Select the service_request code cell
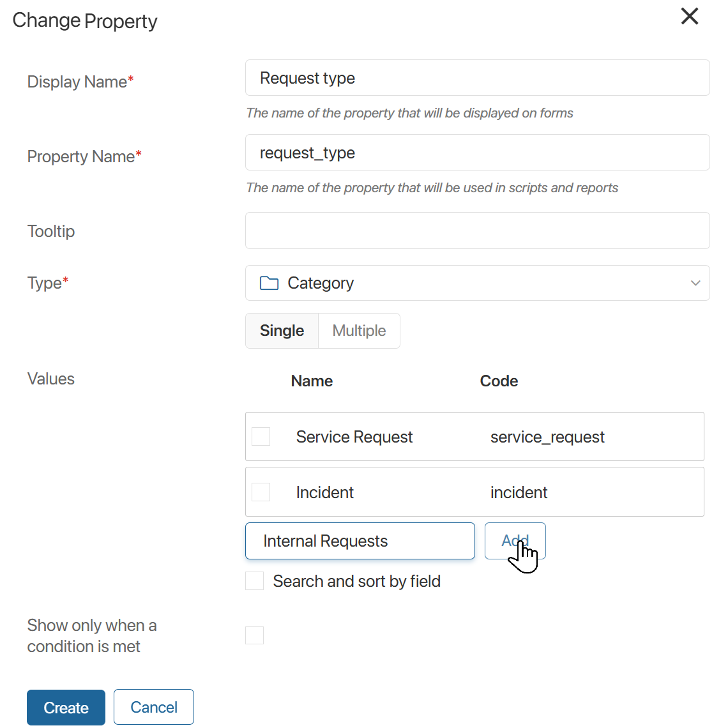 (547, 437)
